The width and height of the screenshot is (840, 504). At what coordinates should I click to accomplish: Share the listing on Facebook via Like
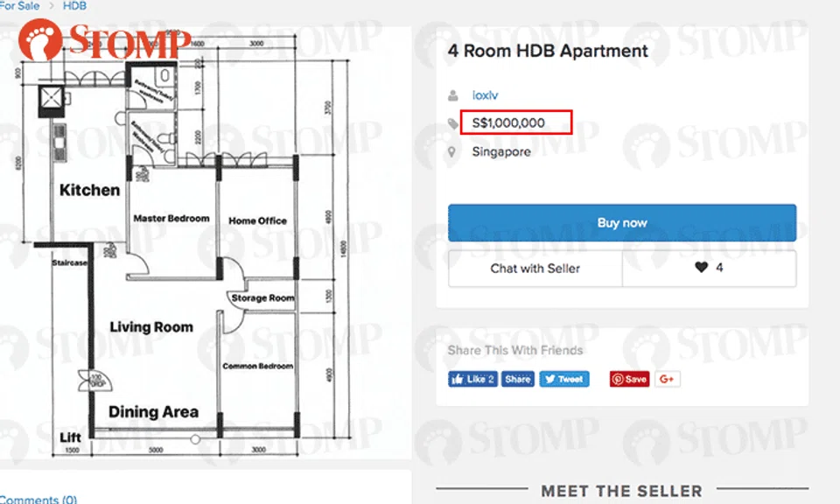pyautogui.click(x=472, y=379)
